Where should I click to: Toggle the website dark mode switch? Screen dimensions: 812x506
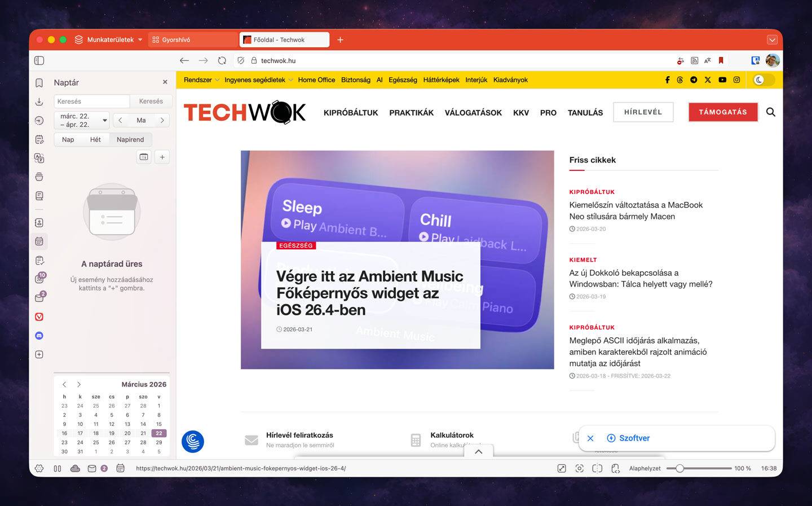click(764, 80)
